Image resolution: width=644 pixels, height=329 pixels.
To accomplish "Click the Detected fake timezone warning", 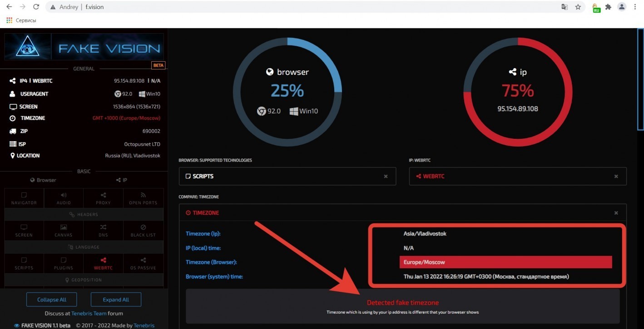I will (403, 303).
